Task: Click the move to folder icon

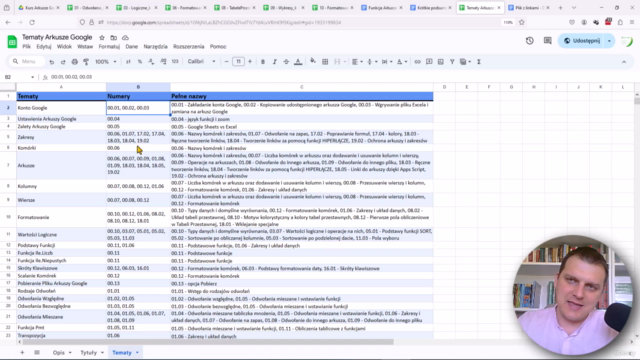Action: coord(113,38)
